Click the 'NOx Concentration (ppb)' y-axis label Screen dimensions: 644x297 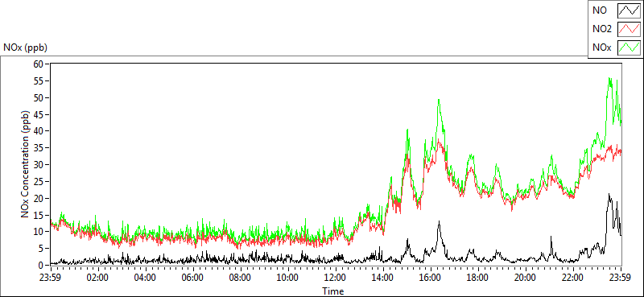(25, 164)
